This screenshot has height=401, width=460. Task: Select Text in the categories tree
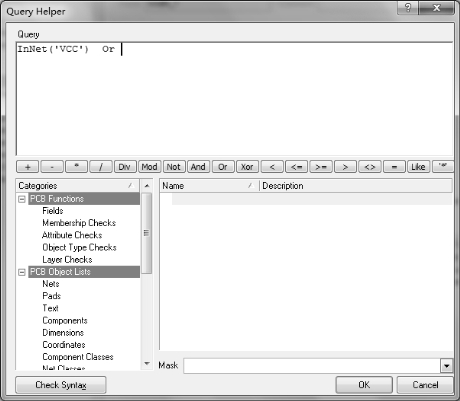click(50, 308)
